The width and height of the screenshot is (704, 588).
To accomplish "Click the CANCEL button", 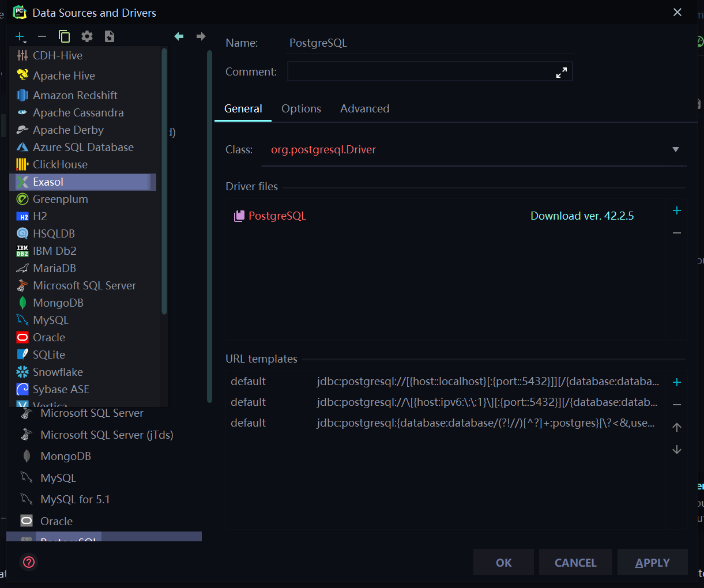I will pos(575,563).
